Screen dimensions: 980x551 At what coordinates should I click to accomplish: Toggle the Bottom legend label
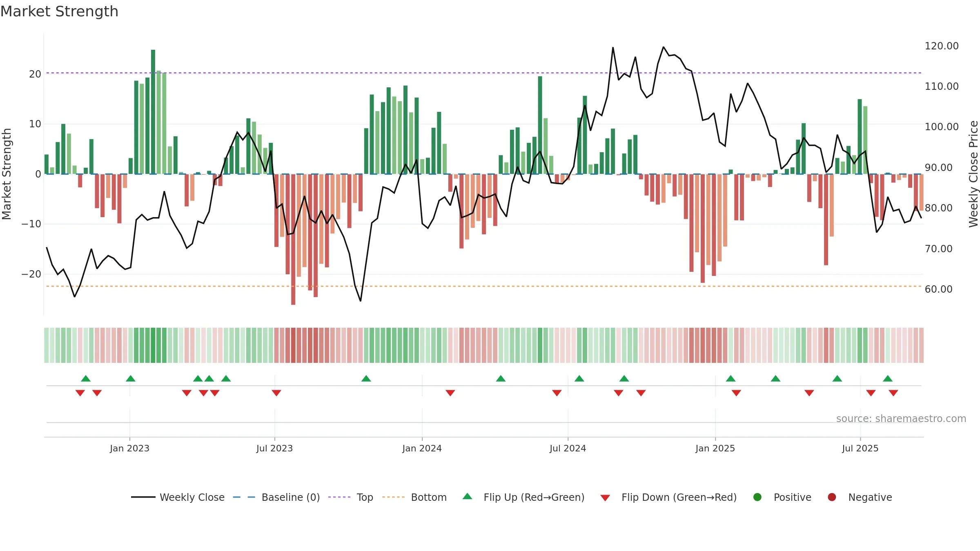coord(429,498)
